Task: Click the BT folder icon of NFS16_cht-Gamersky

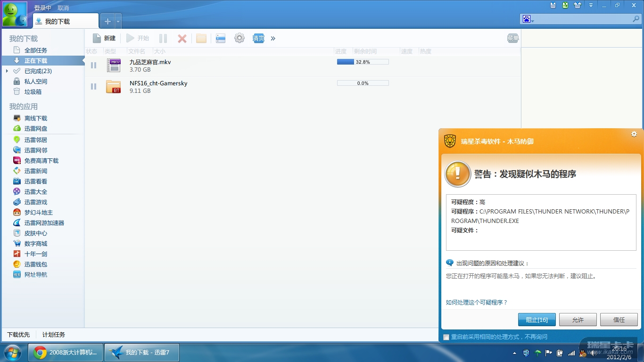Action: tap(114, 87)
